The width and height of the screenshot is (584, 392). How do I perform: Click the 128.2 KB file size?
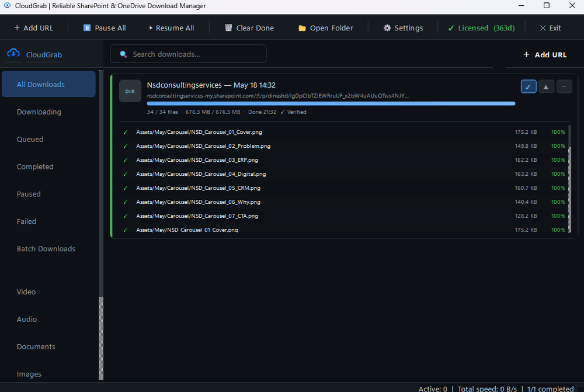click(x=526, y=216)
